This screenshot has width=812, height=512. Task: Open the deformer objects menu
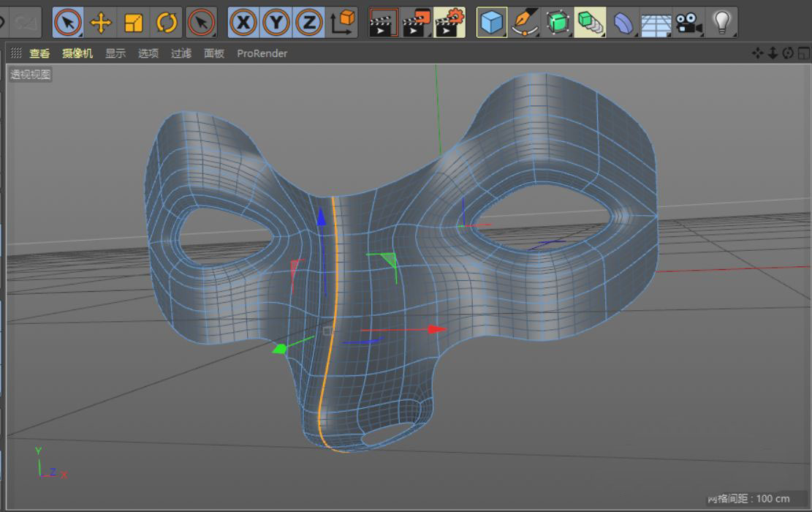[623, 23]
